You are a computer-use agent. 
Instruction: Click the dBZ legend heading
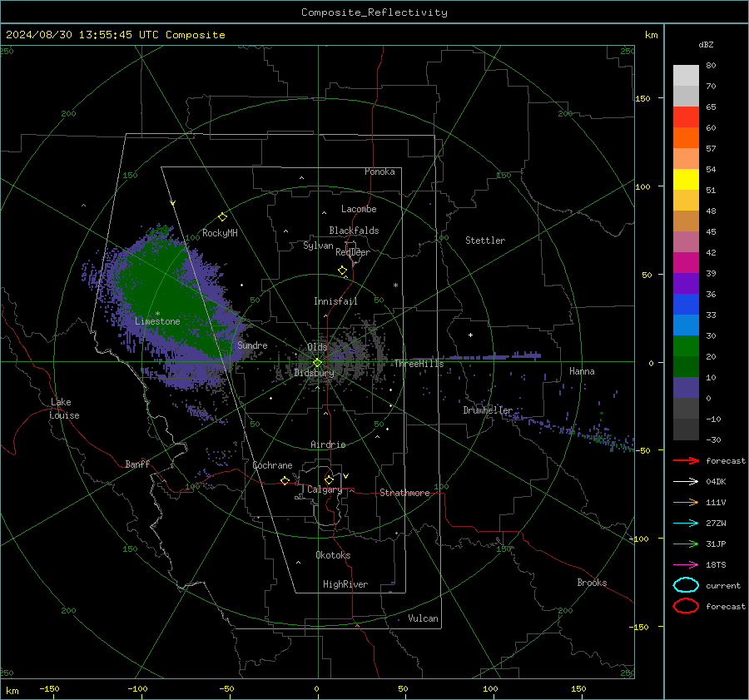706,44
